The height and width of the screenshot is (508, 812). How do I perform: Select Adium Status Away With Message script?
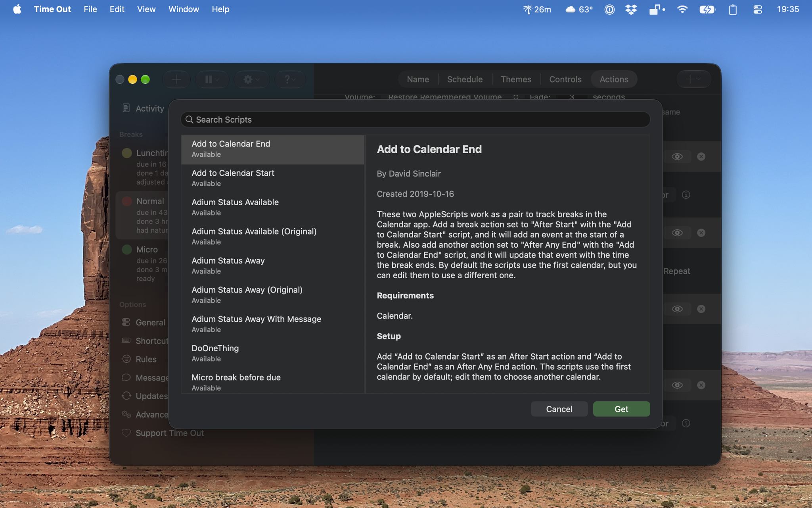pyautogui.click(x=273, y=325)
